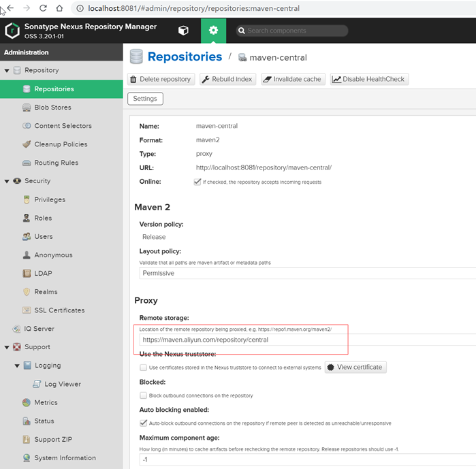This screenshot has height=469, width=476.
Task: Open Cleanup Policies menu entry
Action: (x=61, y=144)
